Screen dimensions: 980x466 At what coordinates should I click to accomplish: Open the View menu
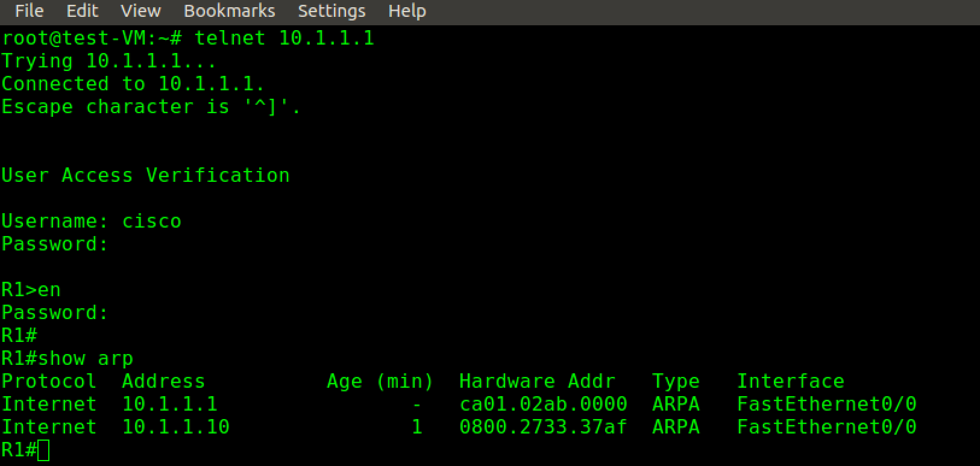click(x=140, y=11)
